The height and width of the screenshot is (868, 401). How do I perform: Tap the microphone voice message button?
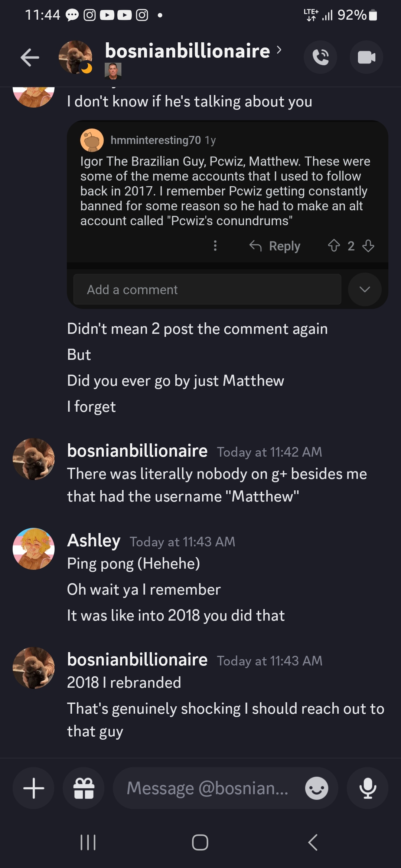(368, 788)
